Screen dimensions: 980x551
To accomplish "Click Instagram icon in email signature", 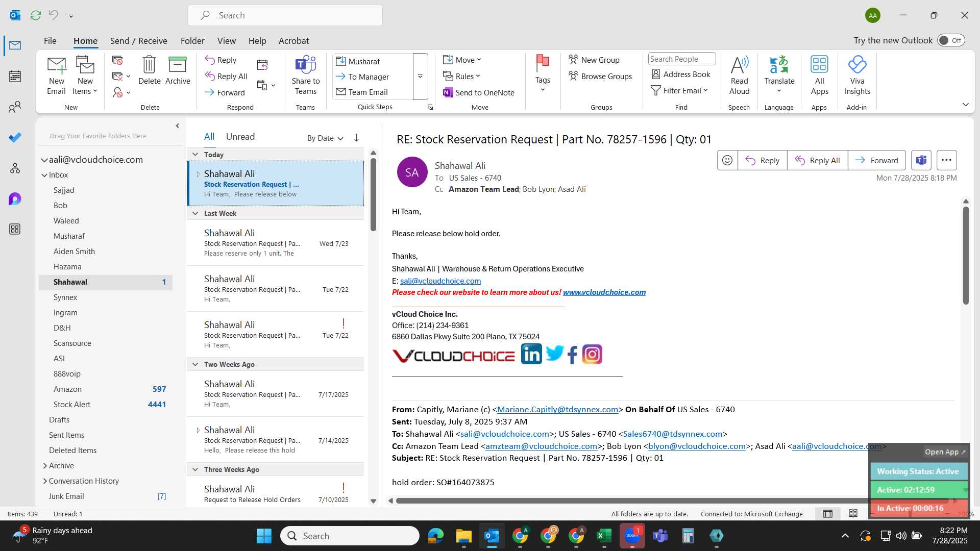I will pyautogui.click(x=592, y=354).
